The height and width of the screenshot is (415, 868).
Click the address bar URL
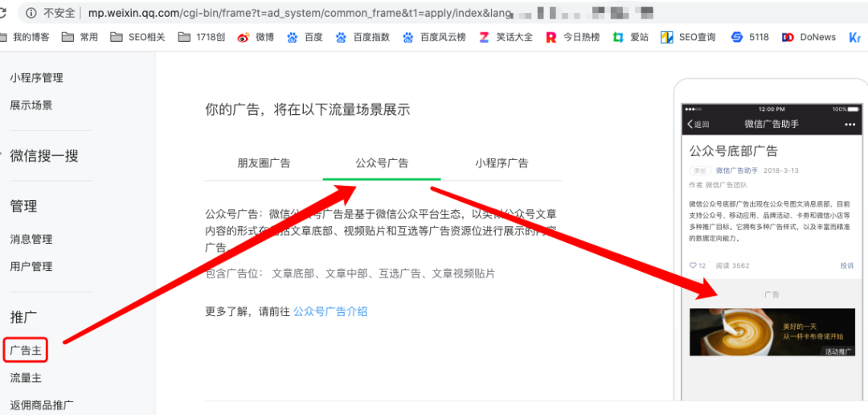coord(298,12)
